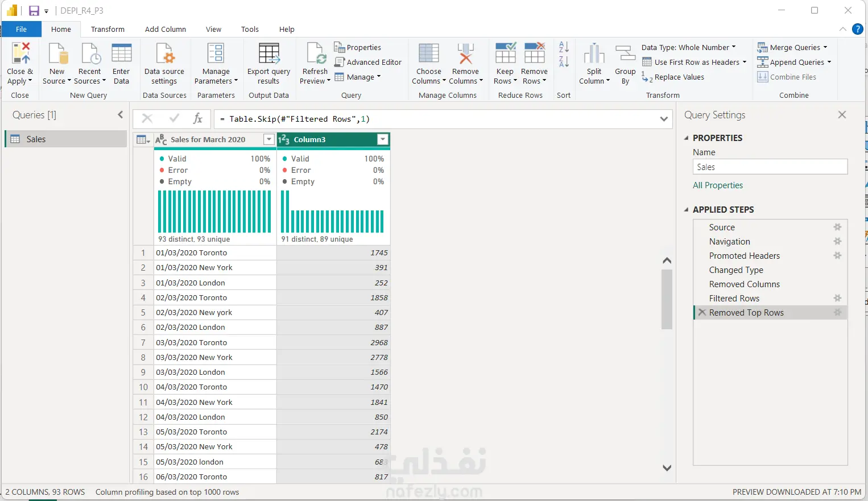Open Data Type: Whole Number dropdown
Image resolution: width=868 pixels, height=501 pixels.
pos(689,47)
